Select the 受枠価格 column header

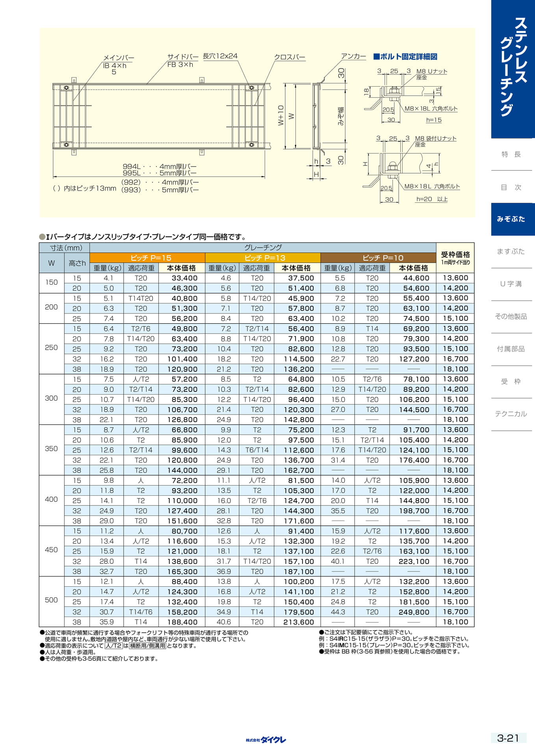coord(455,258)
